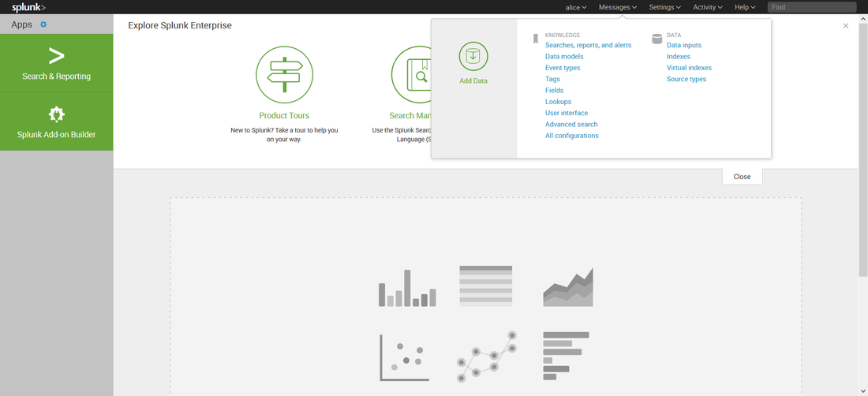Click the Explore Splunk Enterprise heading
Screen dimensions: 868x396
pyautogui.click(x=180, y=25)
